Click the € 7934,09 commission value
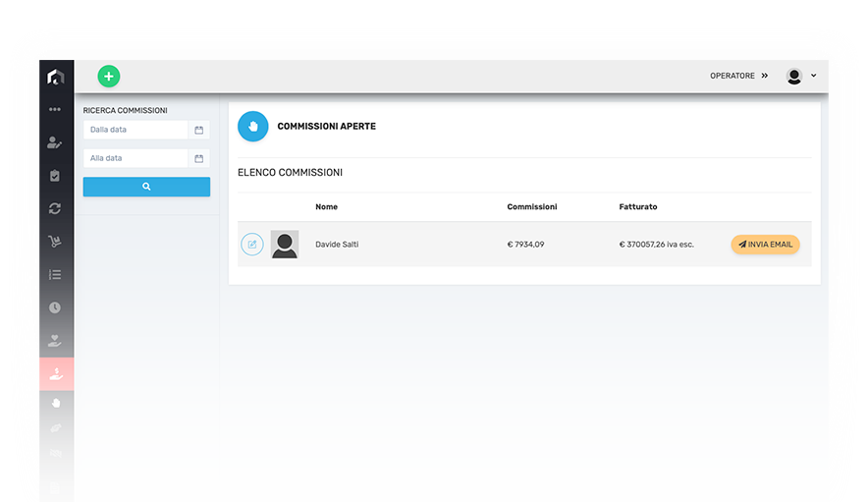This screenshot has width=868, height=502. click(x=526, y=245)
